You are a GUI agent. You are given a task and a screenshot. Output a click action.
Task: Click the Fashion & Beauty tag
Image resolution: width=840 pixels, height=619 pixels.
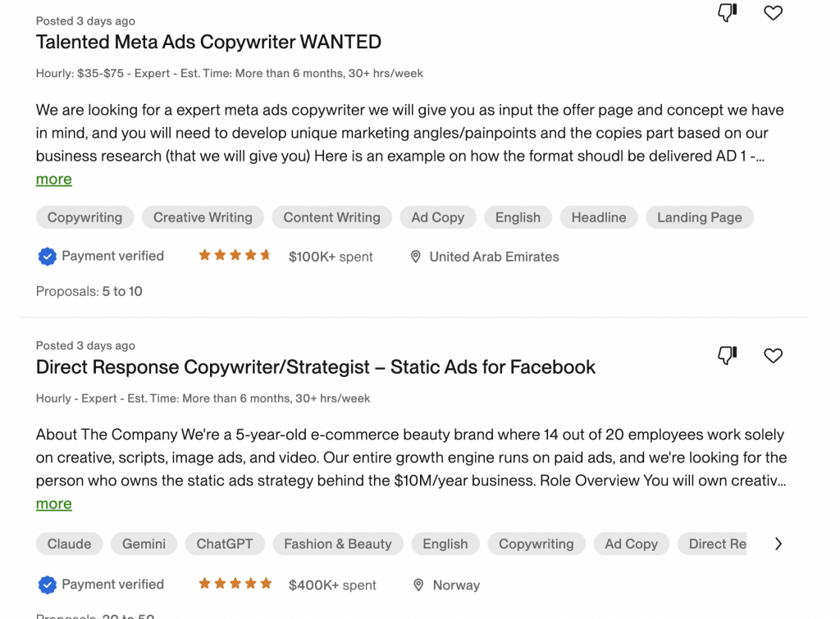(x=337, y=544)
